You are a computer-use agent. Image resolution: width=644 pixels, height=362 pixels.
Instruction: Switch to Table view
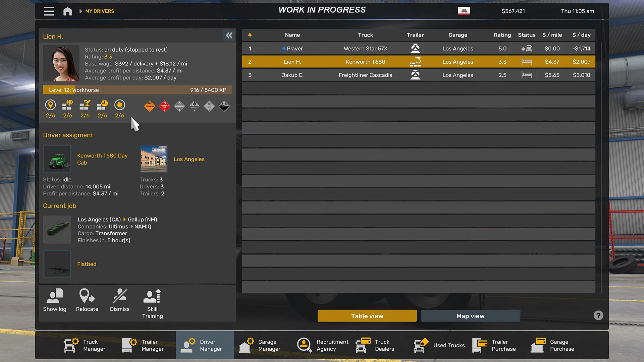[x=367, y=316]
